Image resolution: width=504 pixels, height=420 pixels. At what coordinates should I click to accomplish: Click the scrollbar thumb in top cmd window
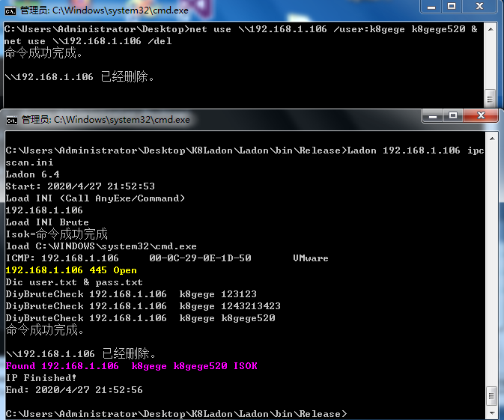click(490, 97)
